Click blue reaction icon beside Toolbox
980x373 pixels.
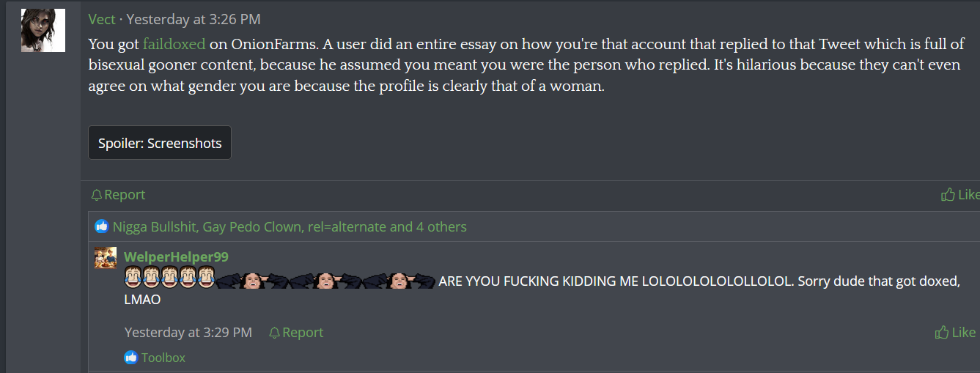pyautogui.click(x=131, y=358)
